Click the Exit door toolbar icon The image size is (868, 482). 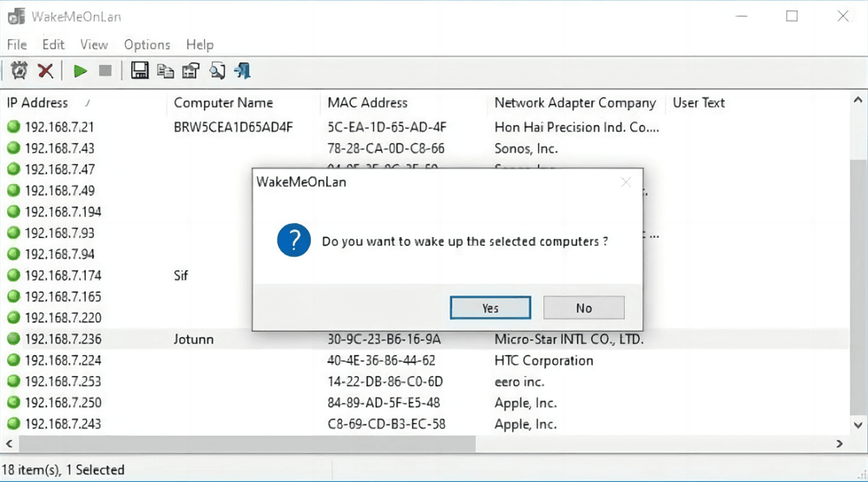[243, 70]
